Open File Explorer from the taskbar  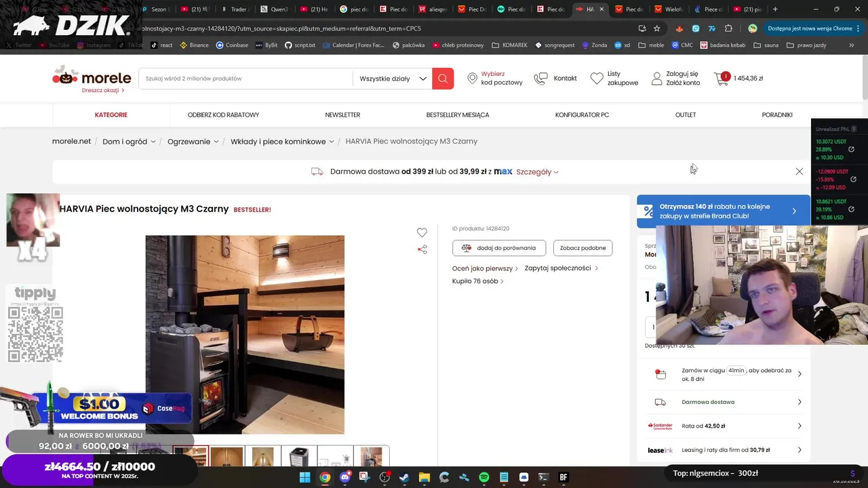(425, 477)
